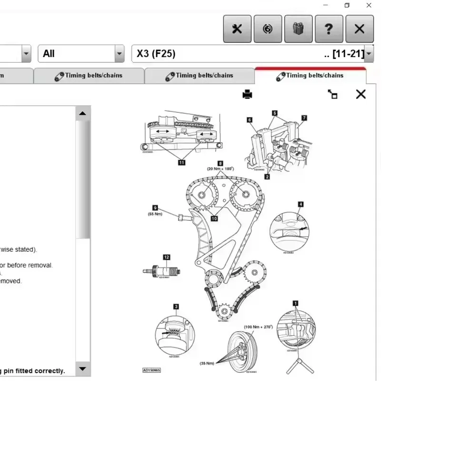The width and height of the screenshot is (476, 476).
Task: Open the parts package box button
Action: point(298,29)
